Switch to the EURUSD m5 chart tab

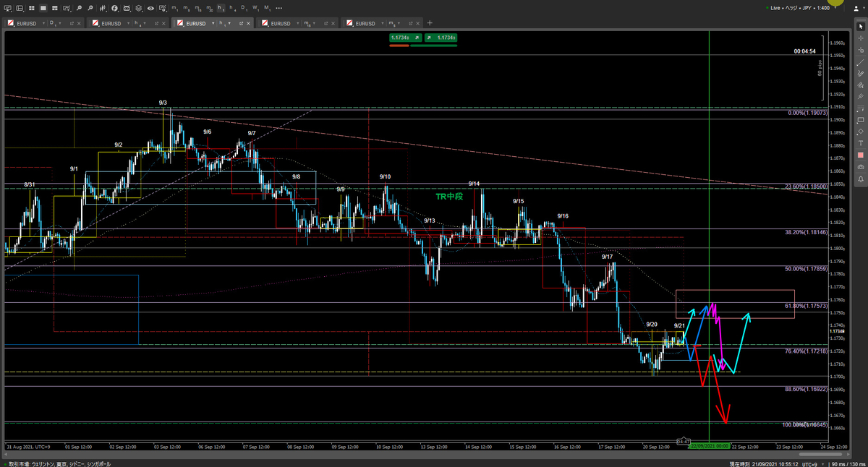click(381, 24)
